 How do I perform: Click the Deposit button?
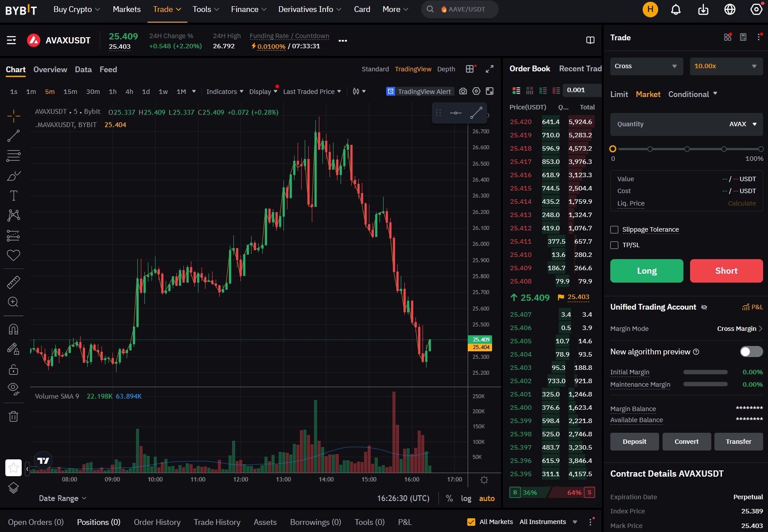pos(634,442)
